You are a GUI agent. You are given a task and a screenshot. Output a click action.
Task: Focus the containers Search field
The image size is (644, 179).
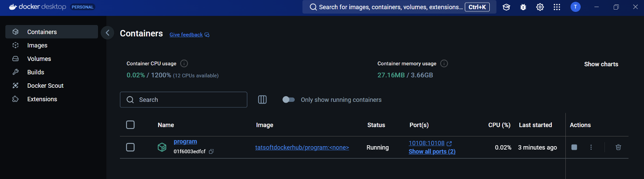(184, 100)
